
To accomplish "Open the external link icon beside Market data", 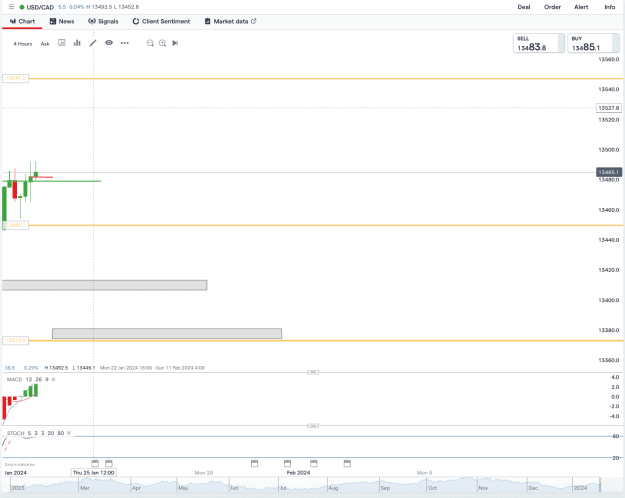I will coord(254,21).
